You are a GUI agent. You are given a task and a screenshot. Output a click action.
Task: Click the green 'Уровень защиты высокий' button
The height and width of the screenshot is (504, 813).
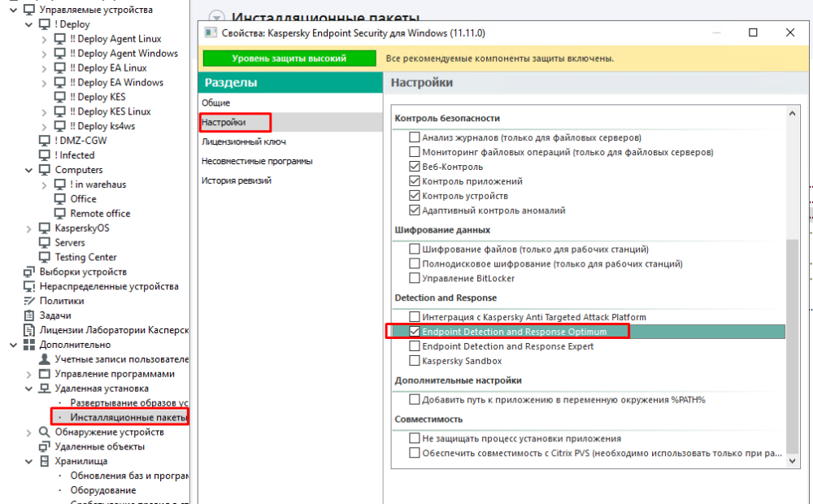pos(289,59)
